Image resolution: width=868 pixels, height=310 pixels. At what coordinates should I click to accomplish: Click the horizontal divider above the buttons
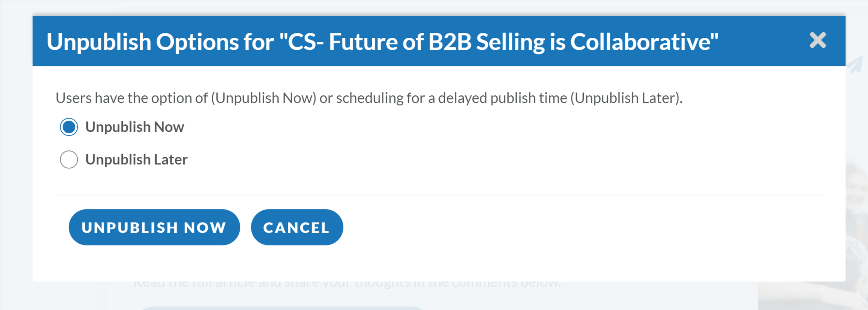(439, 195)
